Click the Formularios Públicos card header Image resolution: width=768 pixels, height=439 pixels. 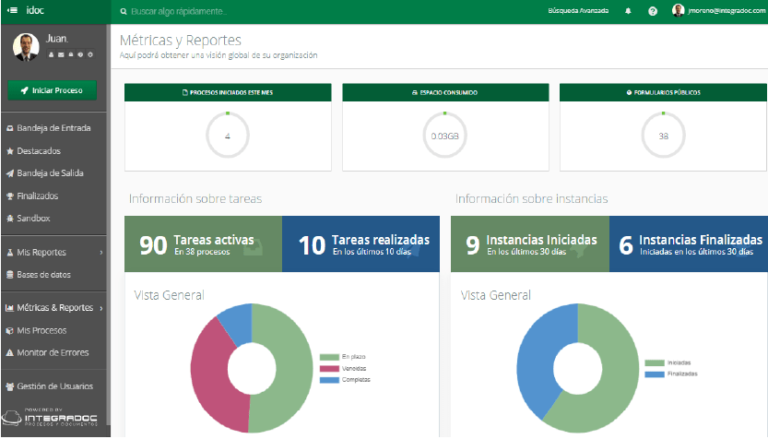663,93
